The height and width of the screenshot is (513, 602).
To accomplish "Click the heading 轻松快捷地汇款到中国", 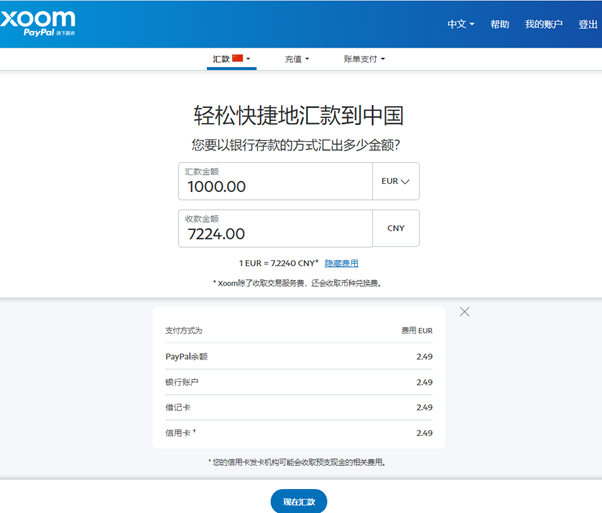I will 298,116.
